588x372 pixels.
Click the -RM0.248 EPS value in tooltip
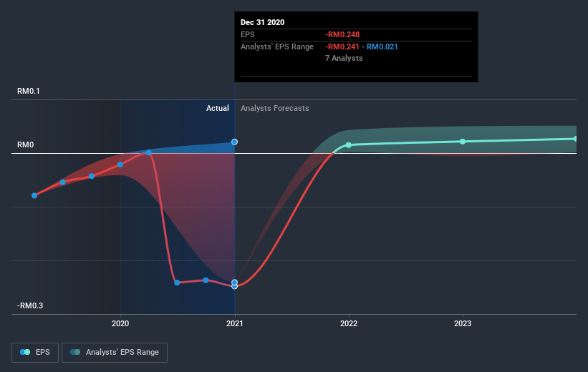[x=342, y=34]
